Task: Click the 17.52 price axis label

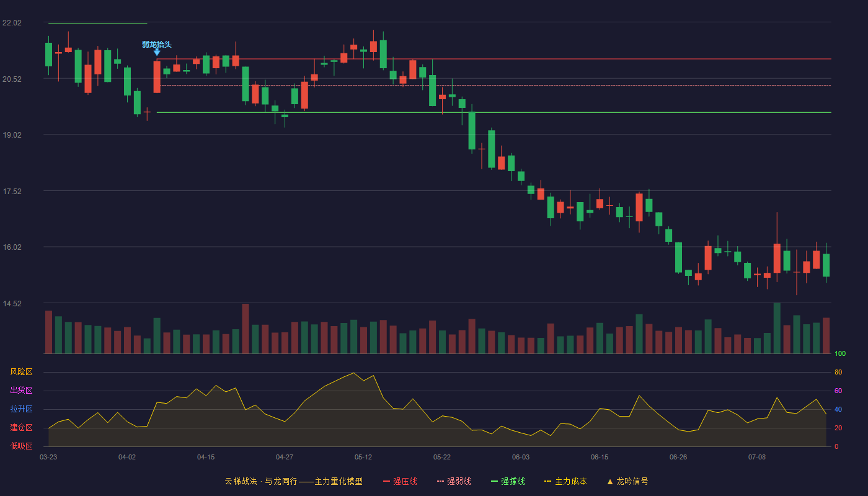Action: pos(12,192)
